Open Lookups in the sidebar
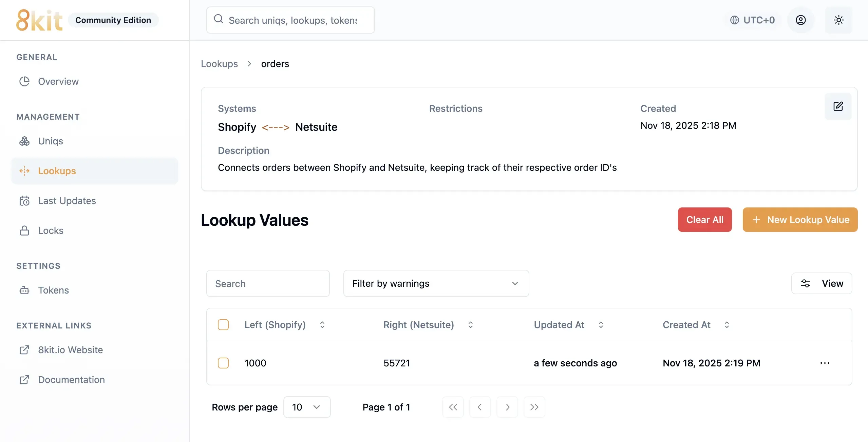The height and width of the screenshot is (442, 868). [x=95, y=171]
